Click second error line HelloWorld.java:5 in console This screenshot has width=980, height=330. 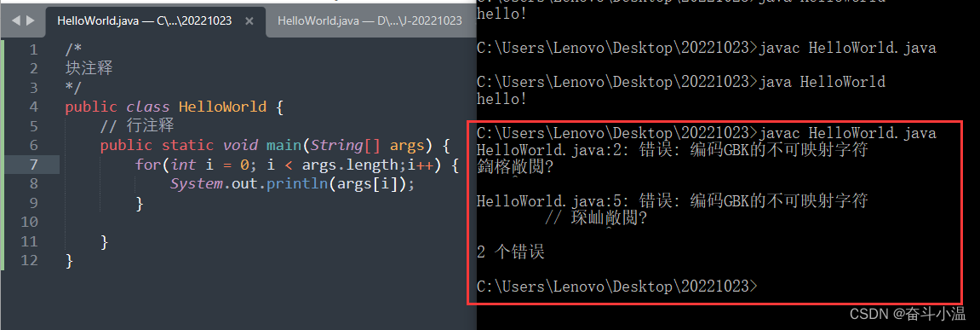[672, 201]
